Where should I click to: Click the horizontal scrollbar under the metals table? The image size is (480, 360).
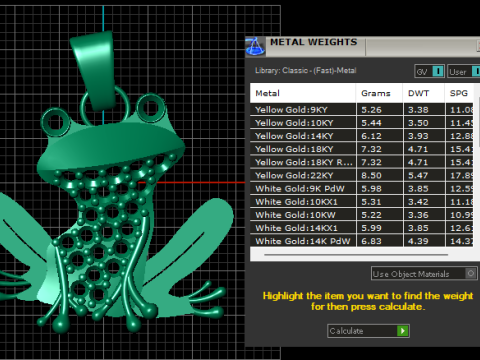point(356,255)
